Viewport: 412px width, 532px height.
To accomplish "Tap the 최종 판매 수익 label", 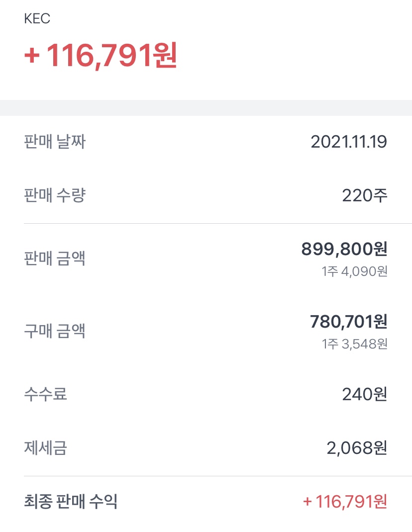I will tap(71, 501).
